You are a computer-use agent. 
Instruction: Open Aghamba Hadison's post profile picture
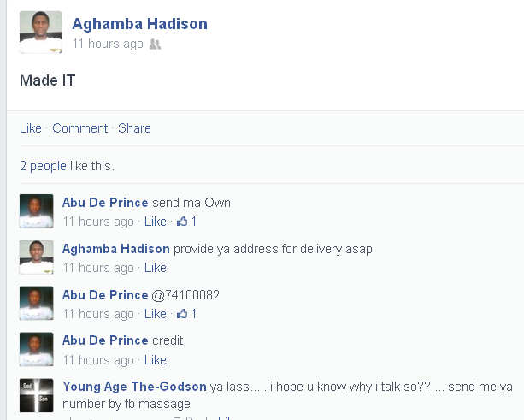coord(40,32)
